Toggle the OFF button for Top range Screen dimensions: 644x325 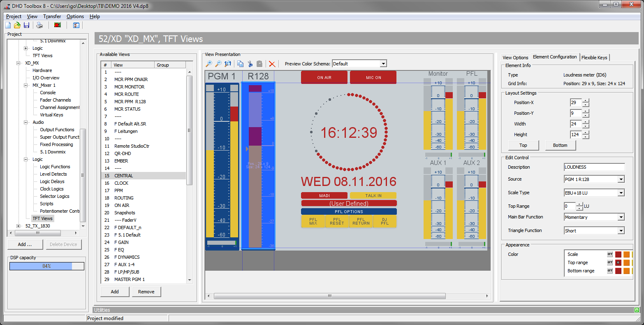pos(610,262)
